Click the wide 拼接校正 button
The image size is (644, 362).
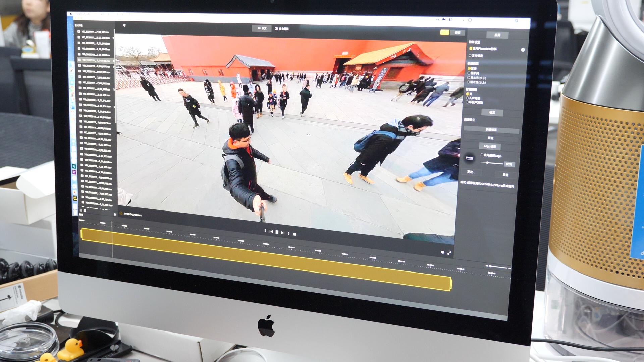[491, 129]
